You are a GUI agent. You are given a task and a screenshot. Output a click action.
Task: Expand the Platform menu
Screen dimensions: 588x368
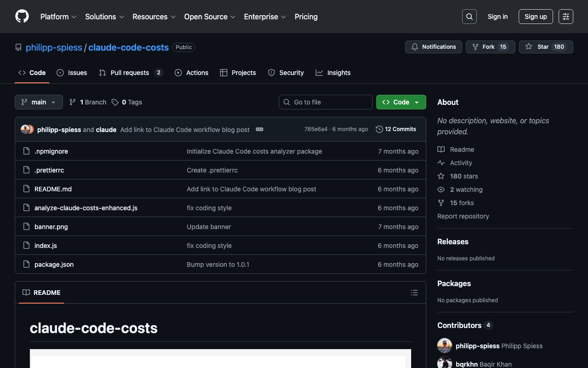pyautogui.click(x=58, y=17)
